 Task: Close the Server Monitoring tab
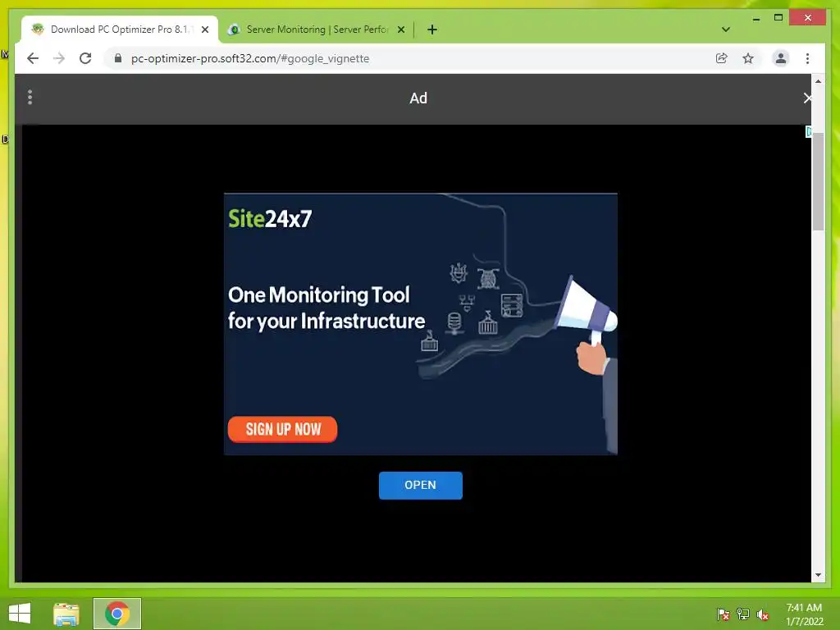(400, 30)
